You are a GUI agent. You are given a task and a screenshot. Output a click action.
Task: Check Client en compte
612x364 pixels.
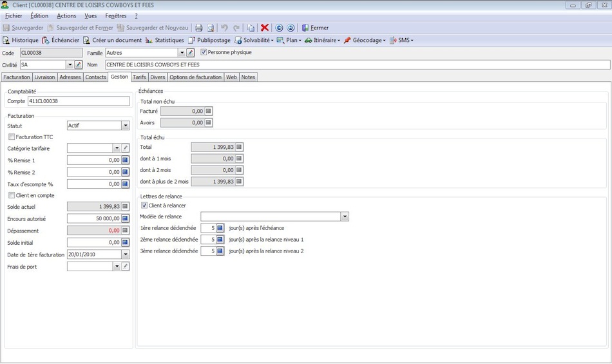click(x=12, y=195)
